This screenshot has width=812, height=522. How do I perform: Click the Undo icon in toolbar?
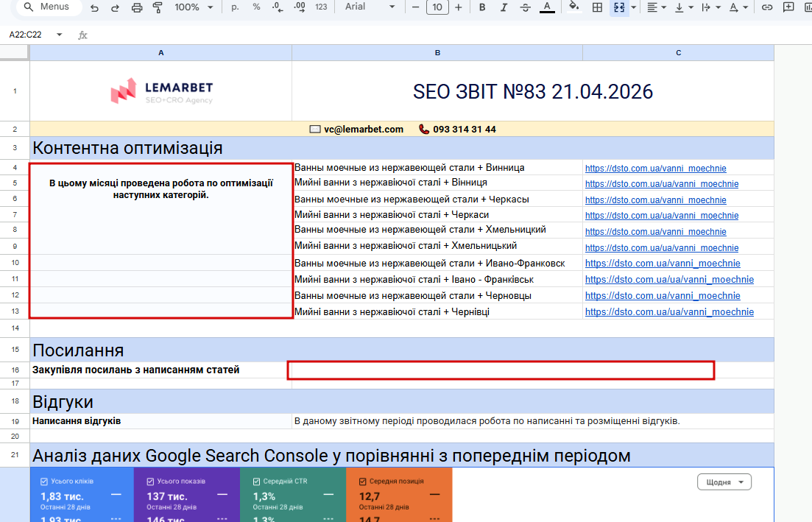pos(94,7)
